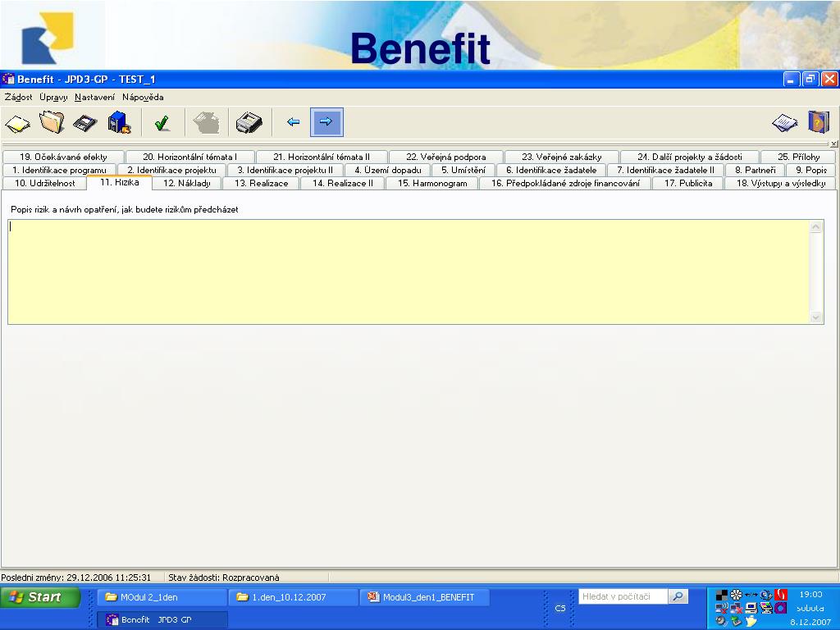Click the blue server export icon
The height and width of the screenshot is (630, 840).
[x=119, y=123]
